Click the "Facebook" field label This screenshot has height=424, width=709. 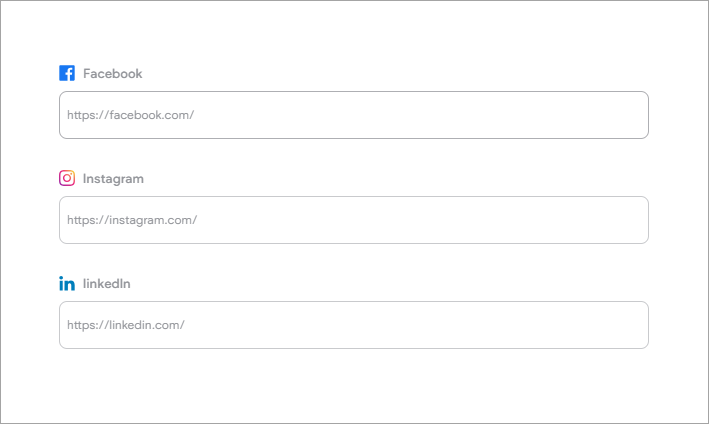(x=112, y=73)
